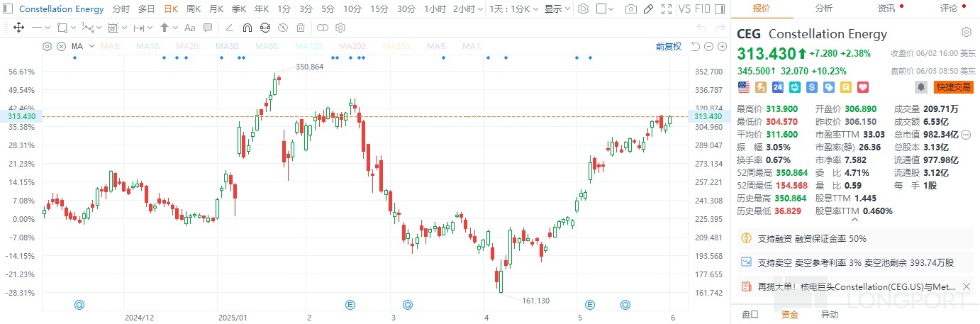Open the 分析 analysis tab

coord(824,9)
